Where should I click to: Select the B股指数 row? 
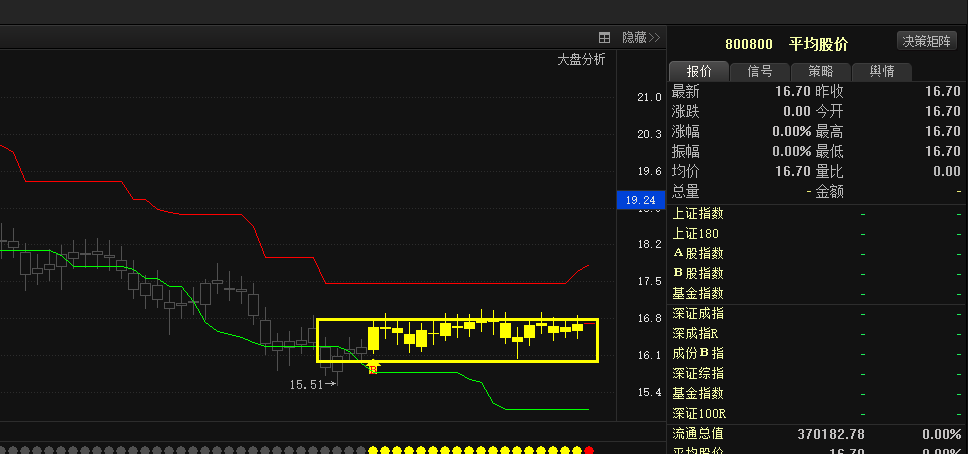pyautogui.click(x=817, y=273)
